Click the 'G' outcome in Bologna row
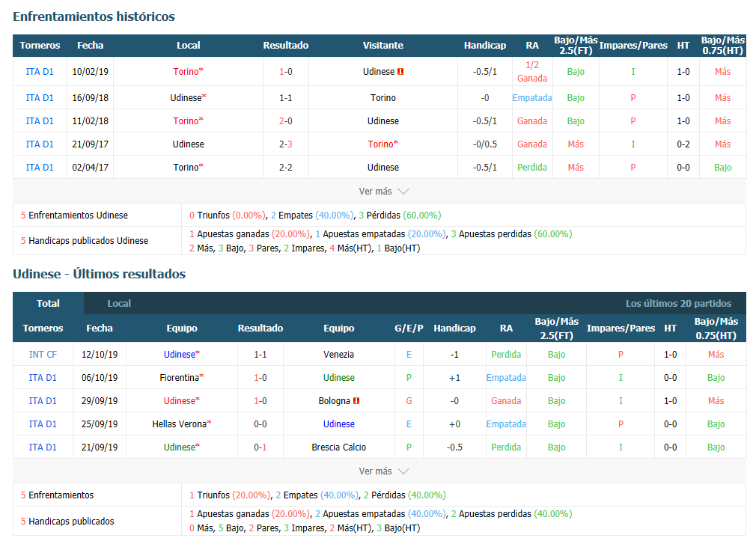Viewport: 756px width, 544px height. pos(409,401)
